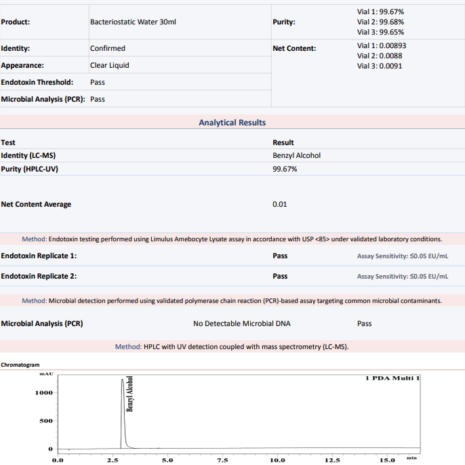Select the Clear Liquid appearance value
Image resolution: width=465 pixels, height=465 pixels.
[109, 65]
